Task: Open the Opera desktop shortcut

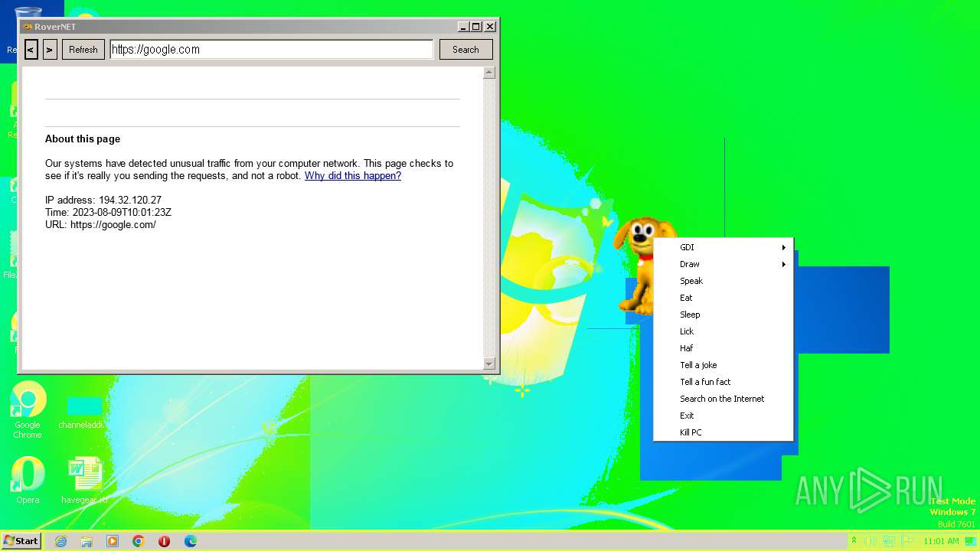Action: 28,481
